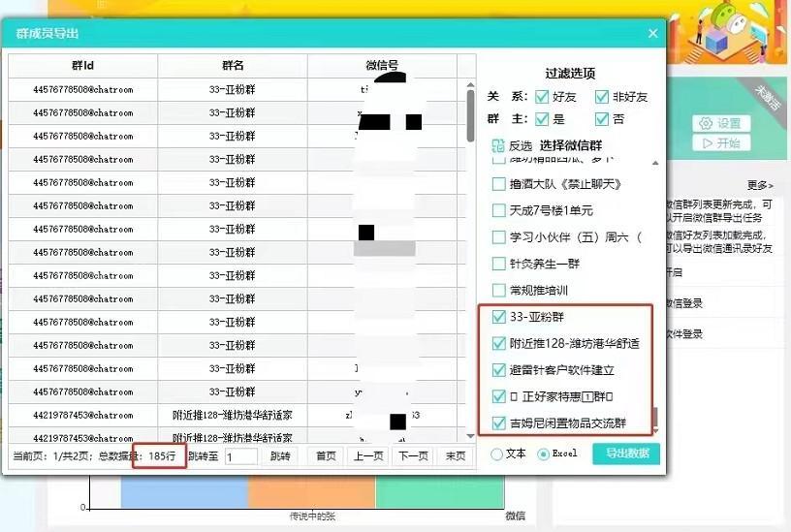Go to 末页 last page
Viewport: 791px width, 532px height.
pyautogui.click(x=456, y=456)
